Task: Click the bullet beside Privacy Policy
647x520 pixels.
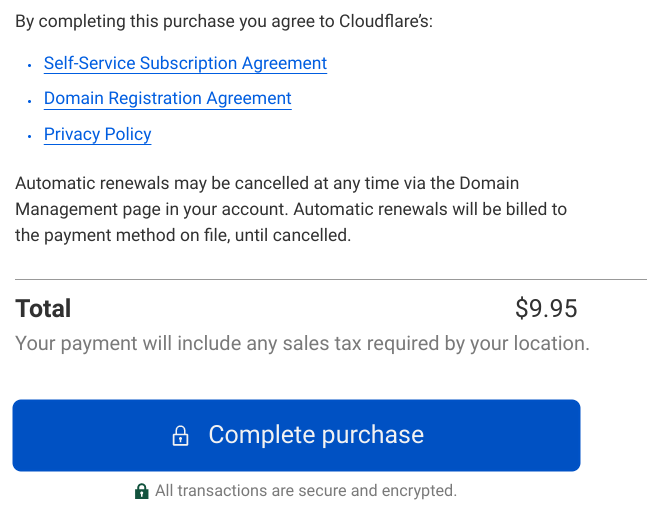Action: tap(30, 136)
